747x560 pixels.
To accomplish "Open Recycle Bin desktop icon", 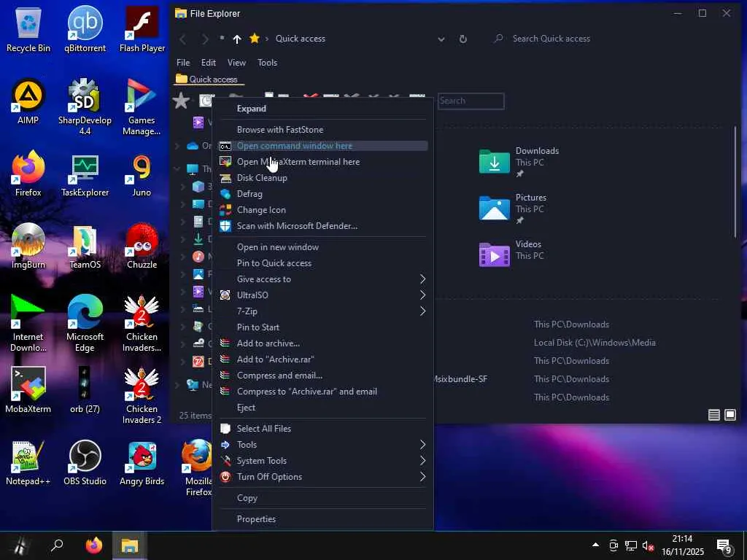I will [x=28, y=29].
